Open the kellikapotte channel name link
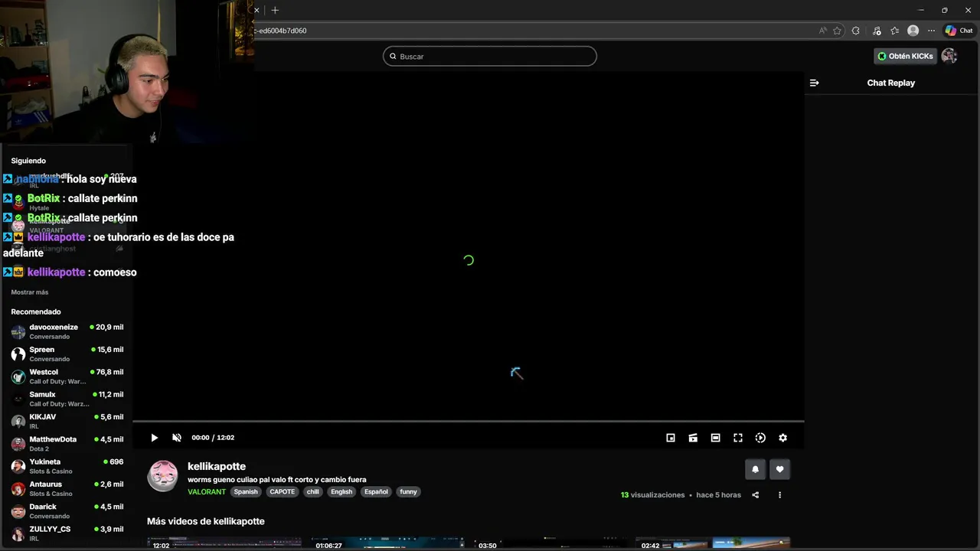Viewport: 980px width, 551px height. [217, 466]
